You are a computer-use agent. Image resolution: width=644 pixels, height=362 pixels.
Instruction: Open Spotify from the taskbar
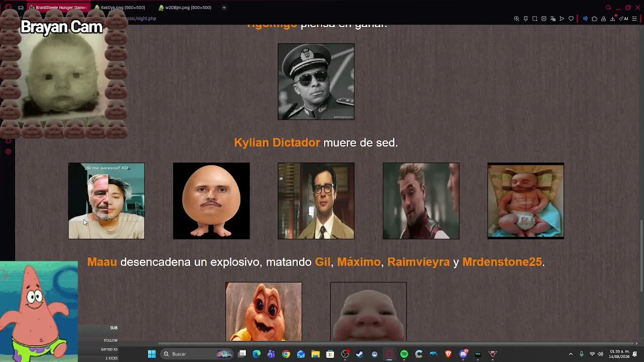click(404, 354)
